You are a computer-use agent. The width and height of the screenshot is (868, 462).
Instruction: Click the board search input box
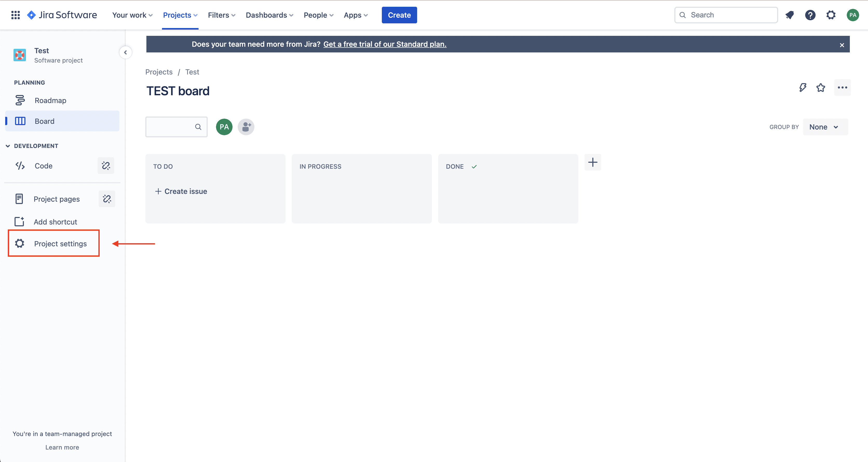(x=176, y=127)
